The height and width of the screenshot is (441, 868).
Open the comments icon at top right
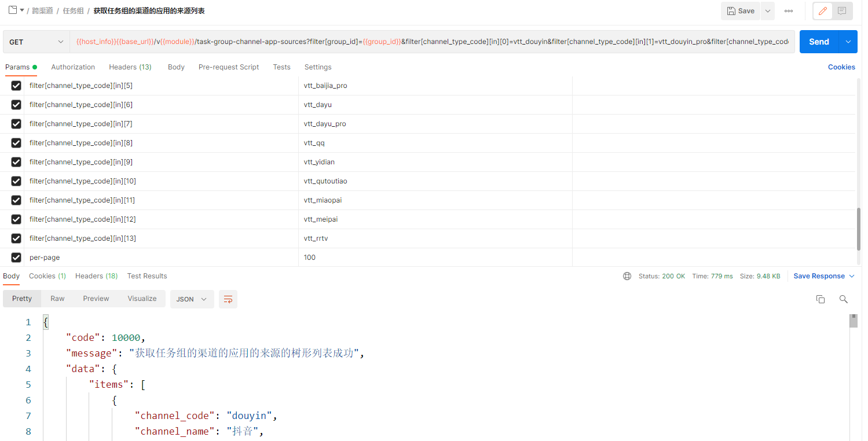[x=842, y=11]
